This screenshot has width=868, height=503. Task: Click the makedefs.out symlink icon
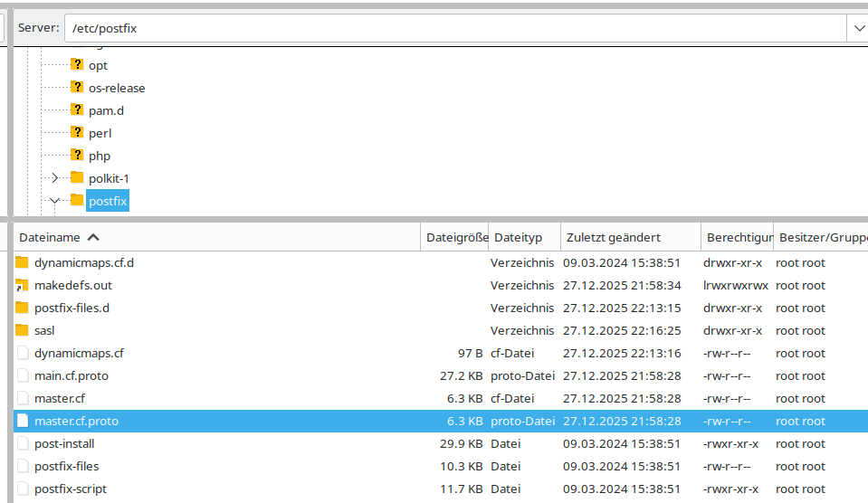pyautogui.click(x=23, y=286)
